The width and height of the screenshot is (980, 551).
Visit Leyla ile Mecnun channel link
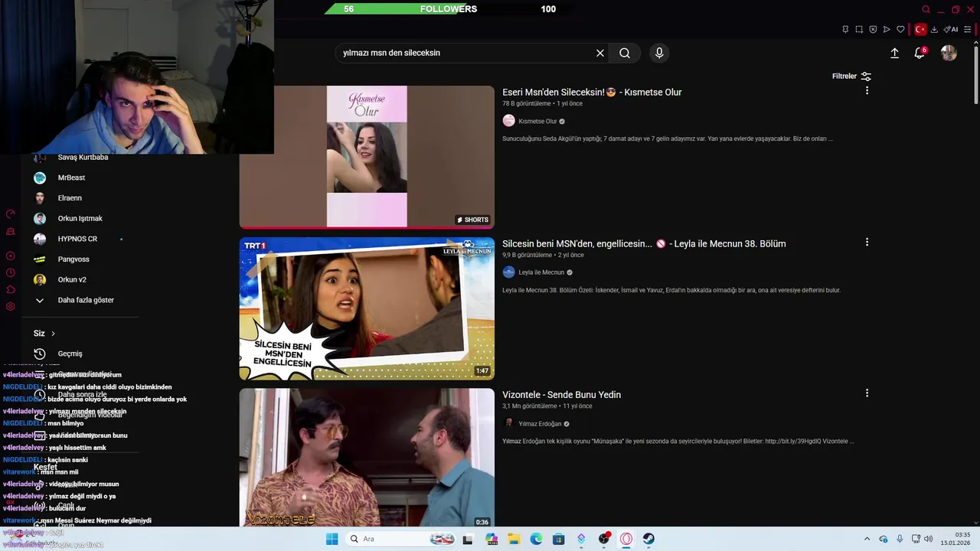pyautogui.click(x=541, y=272)
